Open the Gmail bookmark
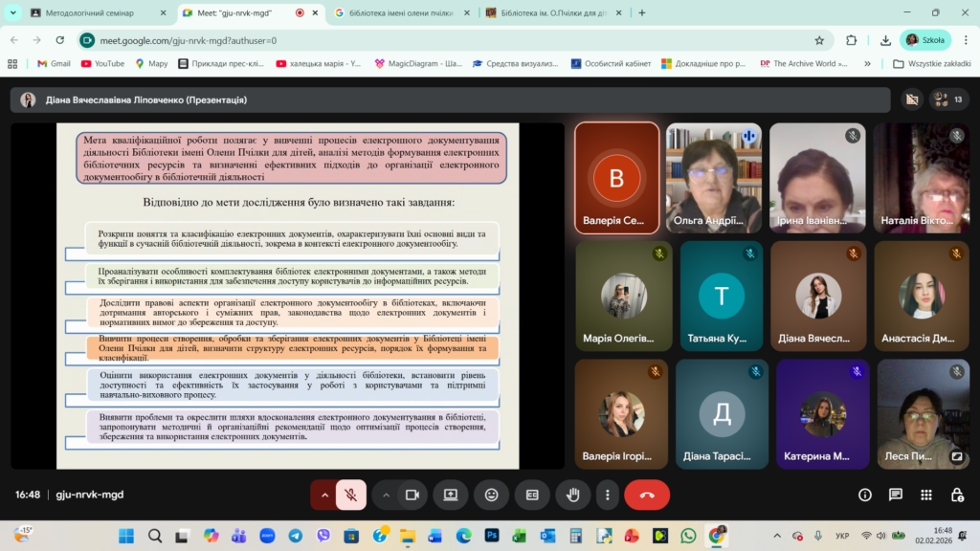980x551 pixels. point(54,64)
